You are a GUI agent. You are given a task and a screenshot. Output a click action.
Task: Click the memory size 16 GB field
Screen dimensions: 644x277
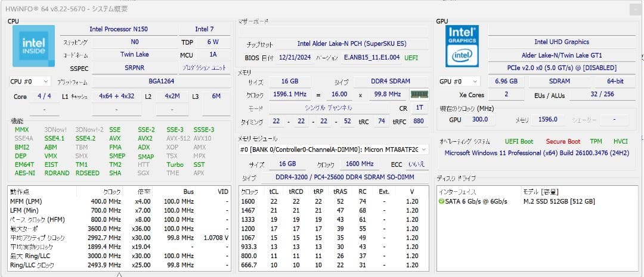click(290, 81)
